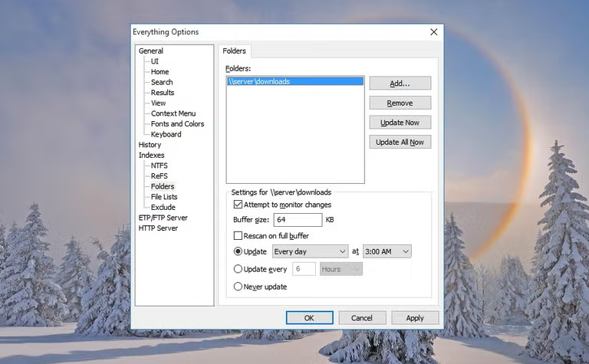This screenshot has height=364, width=589.
Task: Remove the selected folder
Action: [x=400, y=103]
